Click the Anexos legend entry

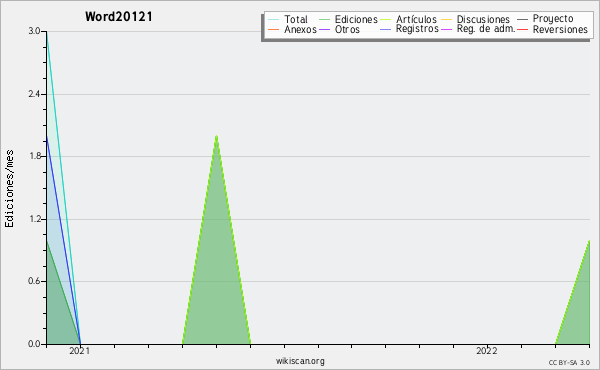[x=292, y=29]
